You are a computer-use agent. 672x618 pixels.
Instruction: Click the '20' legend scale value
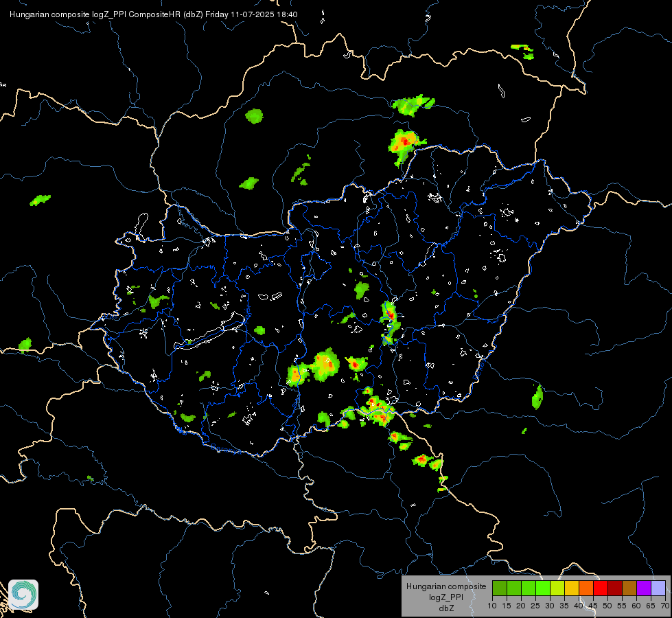coord(521,606)
